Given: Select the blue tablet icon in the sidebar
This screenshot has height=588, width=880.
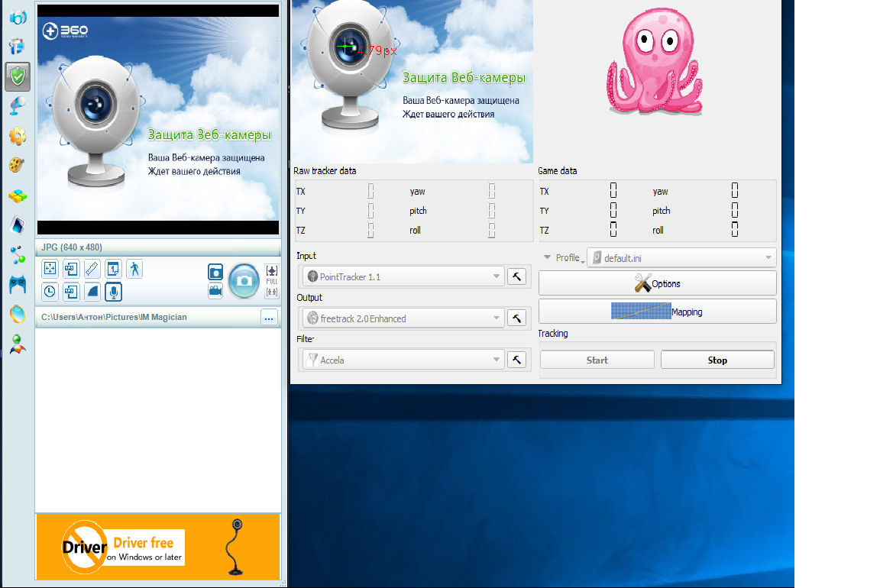Looking at the screenshot, I should tap(18, 225).
